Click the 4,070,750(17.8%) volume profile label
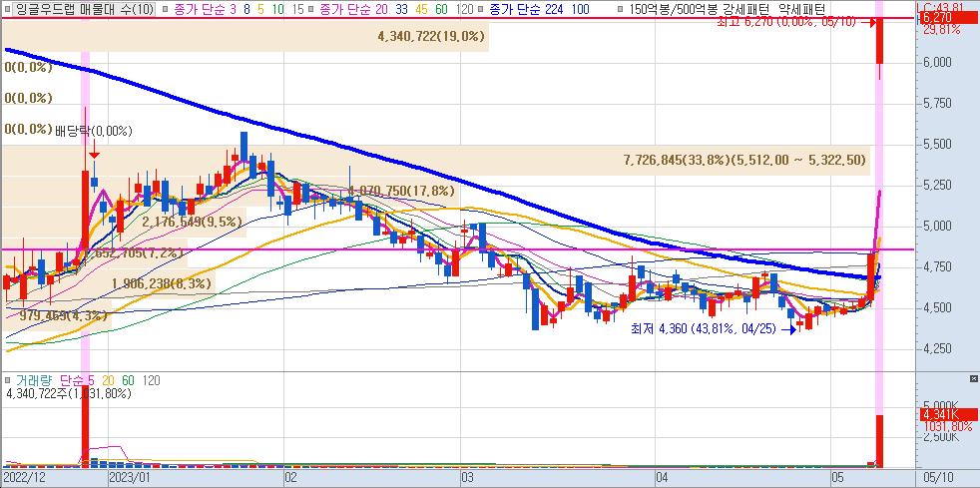 pyautogui.click(x=400, y=191)
